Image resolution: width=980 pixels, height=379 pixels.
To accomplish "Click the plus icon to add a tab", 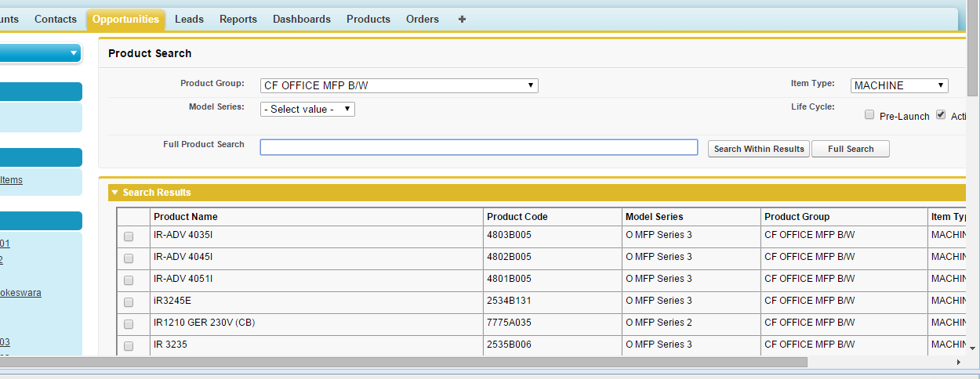I will pyautogui.click(x=462, y=19).
